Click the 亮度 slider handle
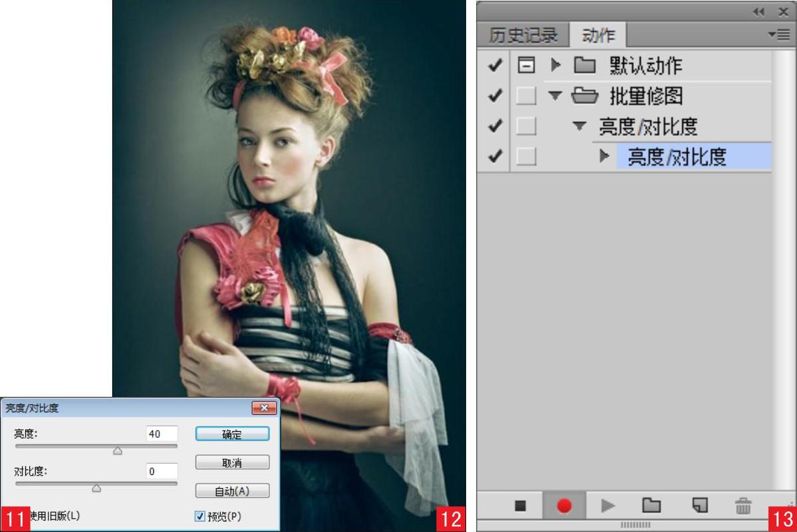Image resolution: width=797 pixels, height=532 pixels. tap(117, 451)
